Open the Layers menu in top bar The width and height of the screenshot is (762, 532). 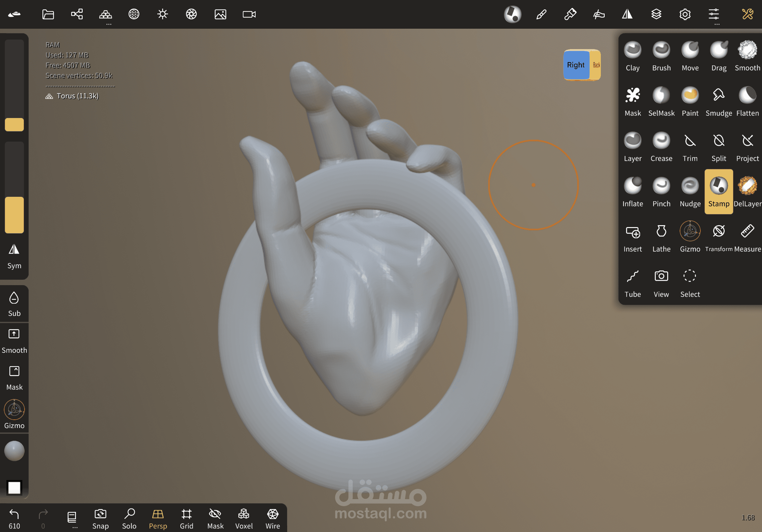coord(656,14)
